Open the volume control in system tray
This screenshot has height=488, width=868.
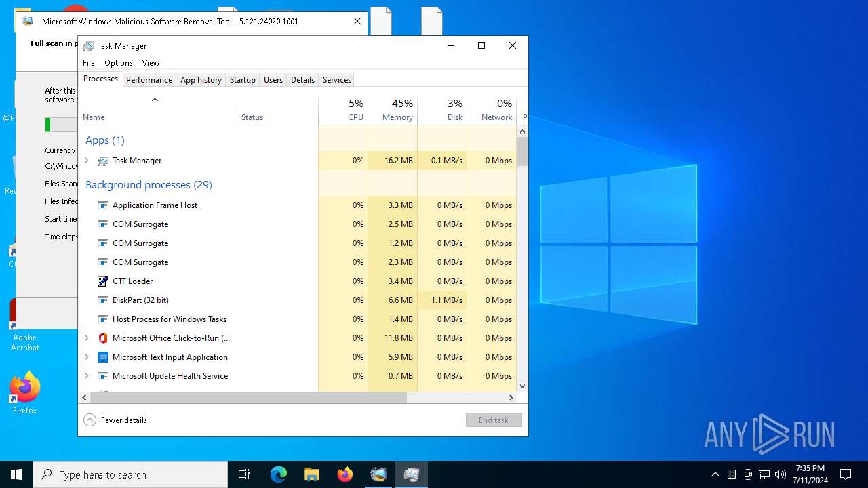(781, 474)
